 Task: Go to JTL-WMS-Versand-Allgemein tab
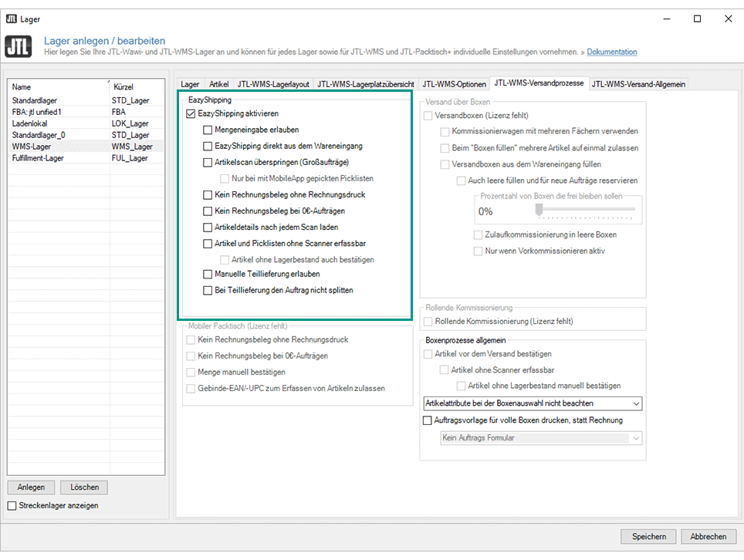[637, 84]
